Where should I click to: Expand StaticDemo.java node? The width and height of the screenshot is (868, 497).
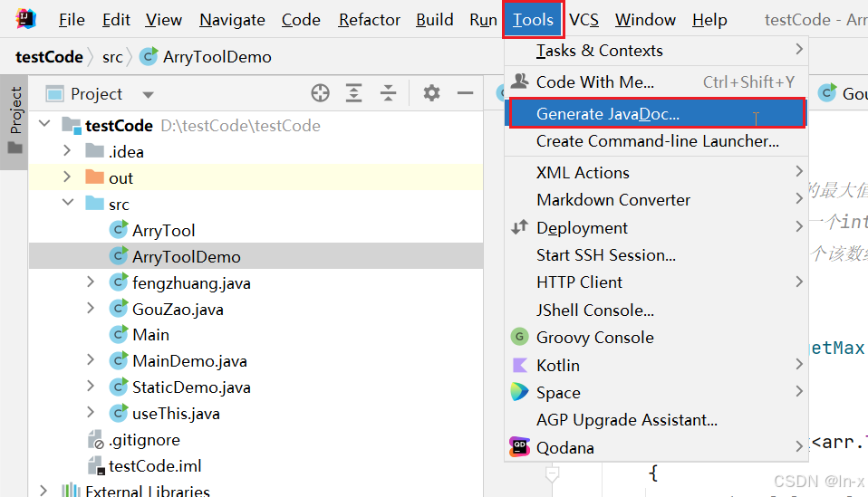(x=91, y=386)
